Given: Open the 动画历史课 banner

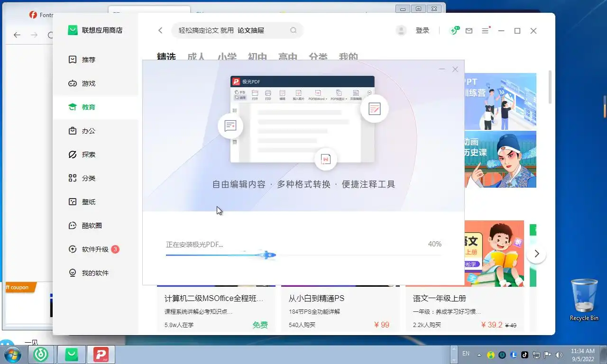Looking at the screenshot, I should click(x=500, y=159).
